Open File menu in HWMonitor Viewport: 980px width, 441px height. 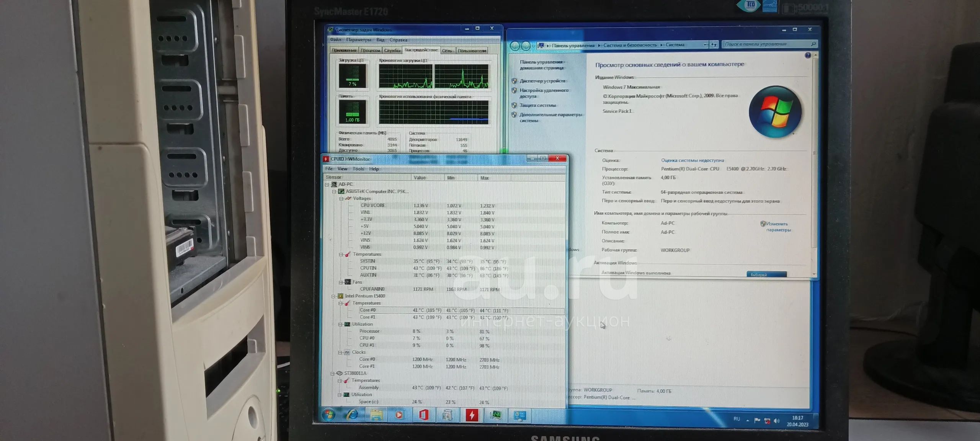point(329,169)
